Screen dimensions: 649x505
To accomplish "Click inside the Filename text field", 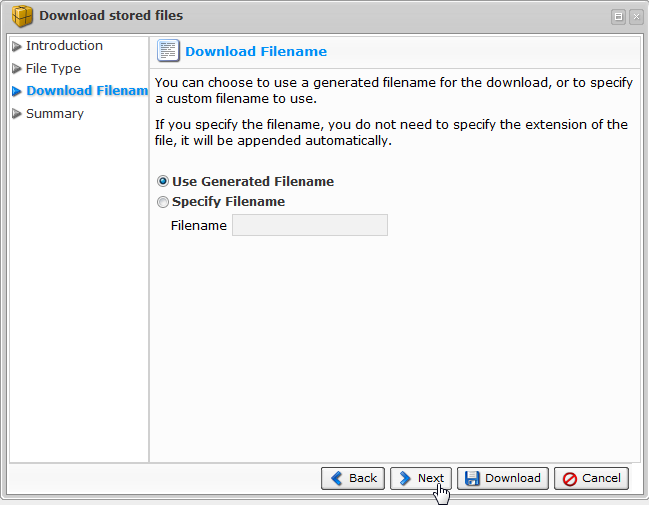I will tap(309, 226).
